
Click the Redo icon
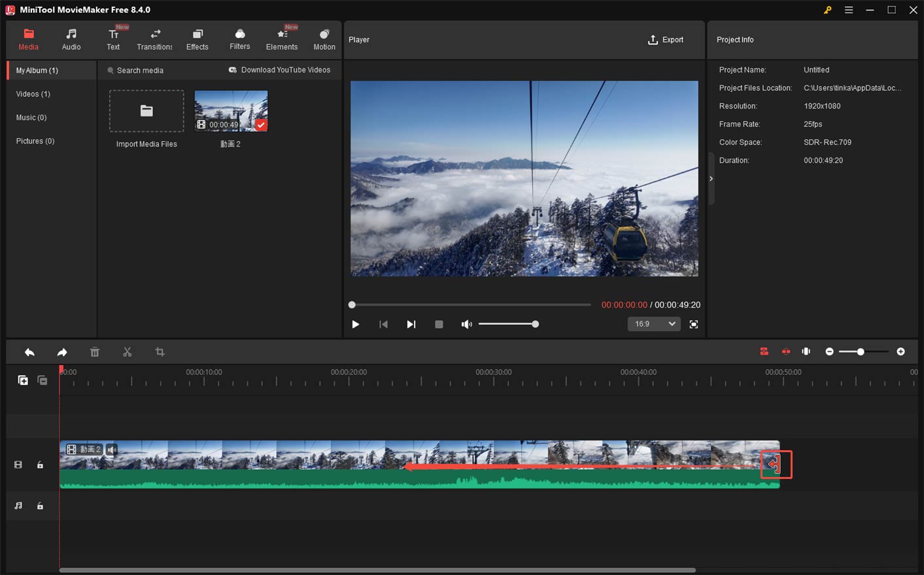62,352
